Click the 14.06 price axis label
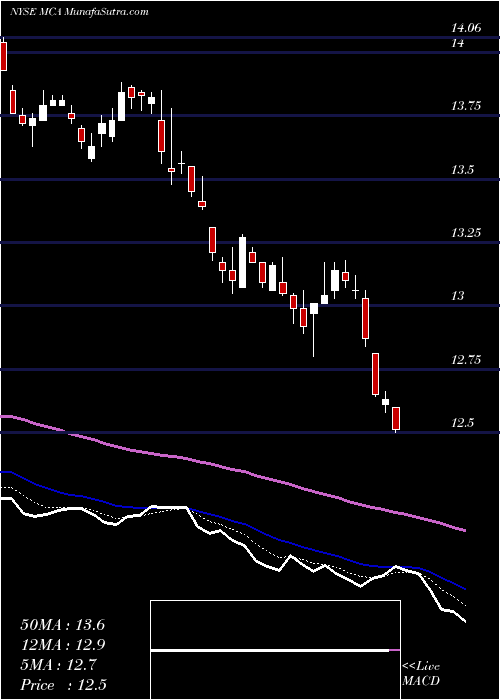 point(466,28)
